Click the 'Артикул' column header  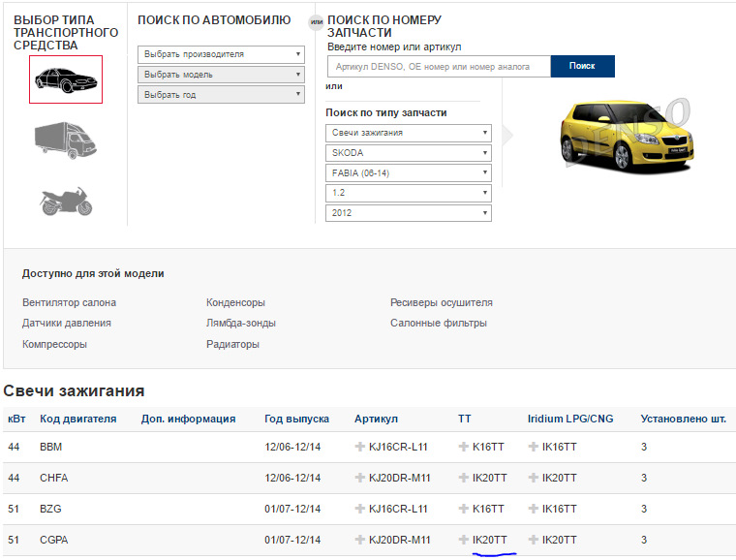(x=376, y=419)
